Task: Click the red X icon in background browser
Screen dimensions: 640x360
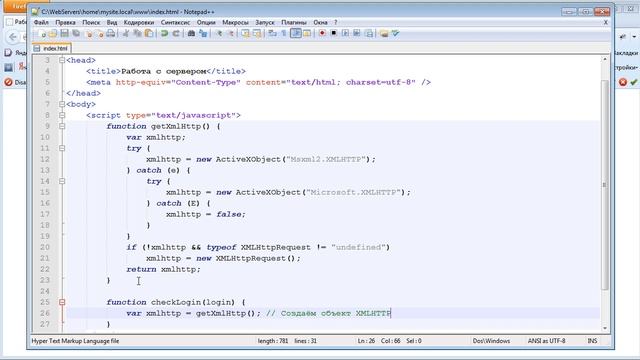Action: [623, 82]
